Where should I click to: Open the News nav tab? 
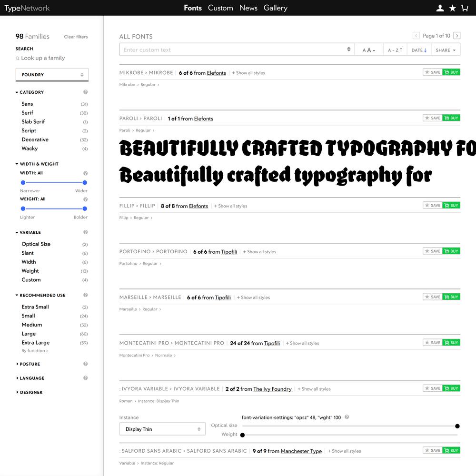pos(248,8)
